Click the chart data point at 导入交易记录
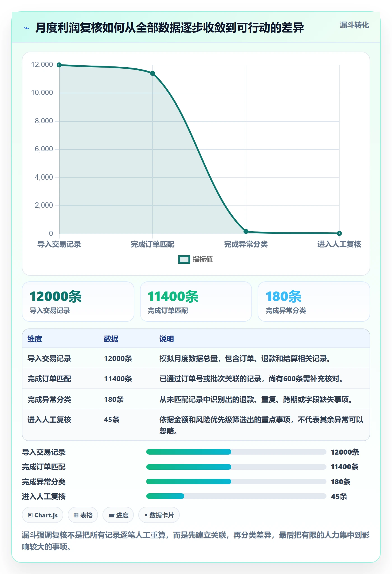This screenshot has width=392, height=574. tap(59, 65)
